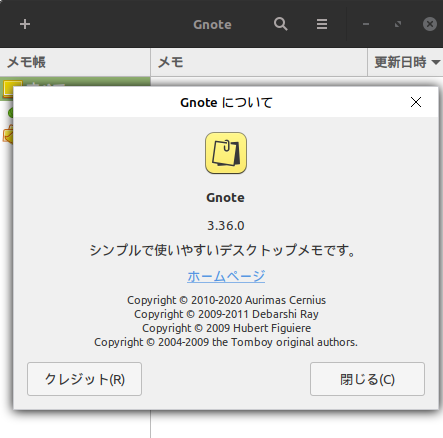The image size is (443, 438).
Task: Click the メモ column header
Action: click(259, 62)
